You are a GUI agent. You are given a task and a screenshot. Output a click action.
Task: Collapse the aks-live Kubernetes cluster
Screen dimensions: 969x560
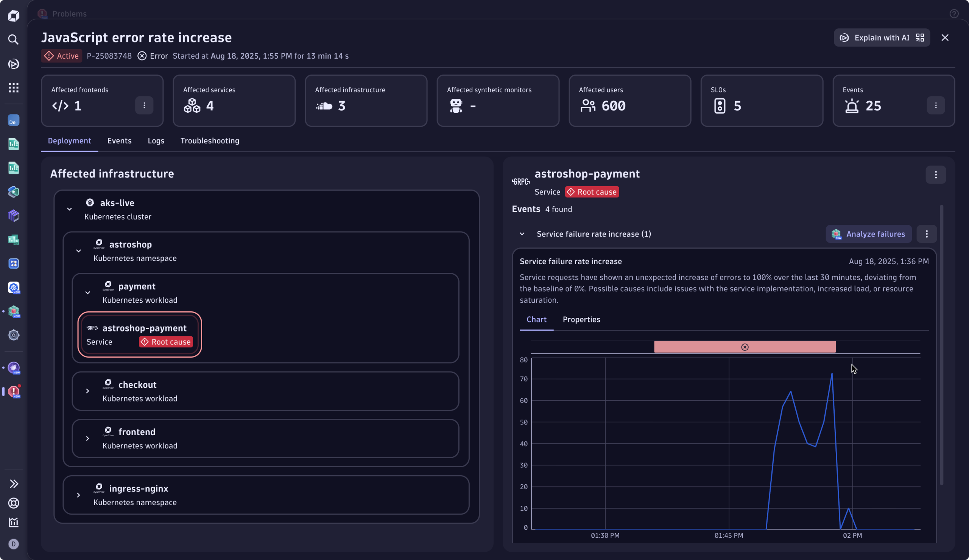coord(70,210)
